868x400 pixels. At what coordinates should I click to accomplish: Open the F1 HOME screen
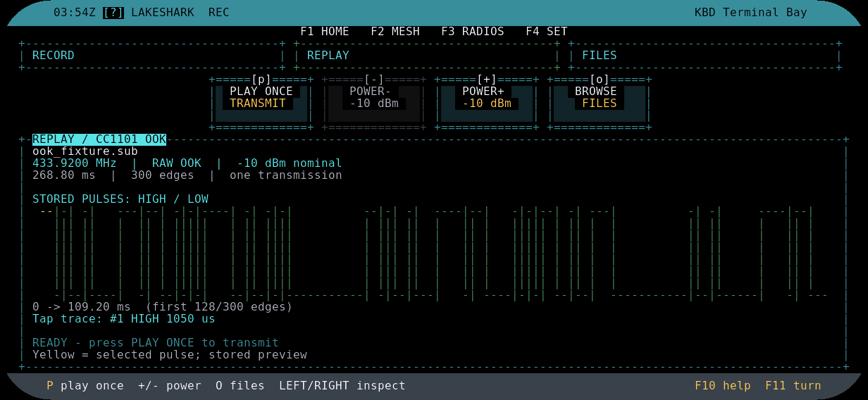(x=325, y=32)
